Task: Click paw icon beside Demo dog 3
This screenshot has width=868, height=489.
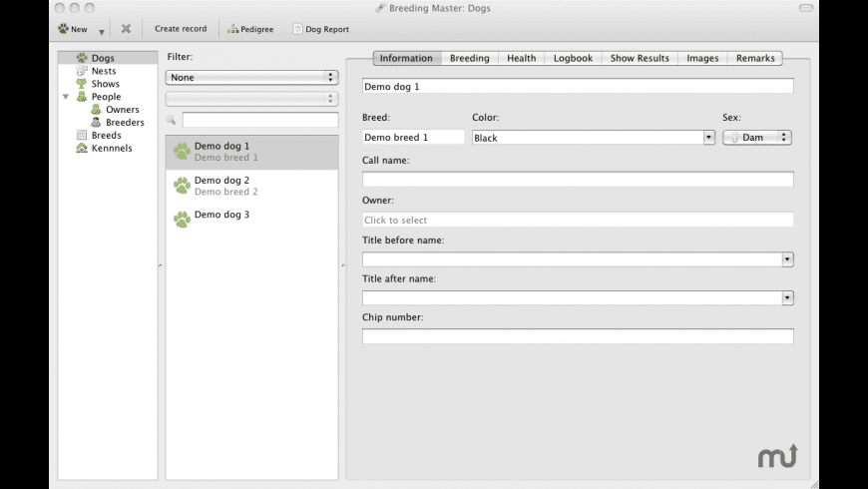Action: click(182, 220)
